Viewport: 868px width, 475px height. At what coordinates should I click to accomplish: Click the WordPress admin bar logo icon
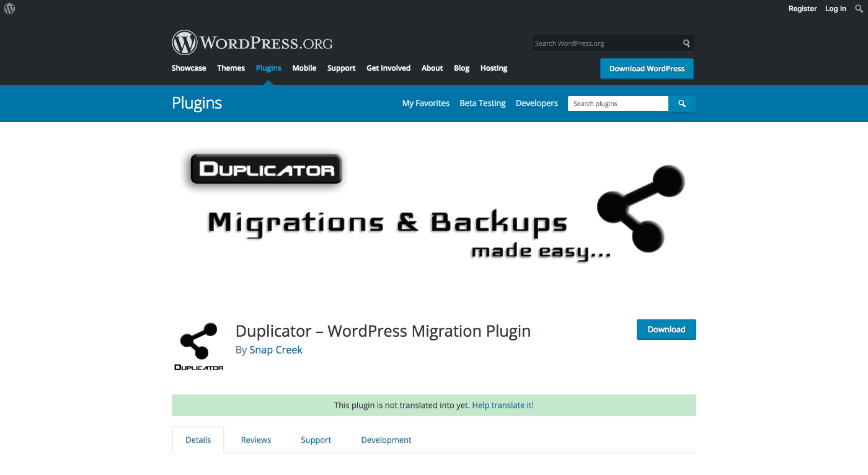[x=9, y=9]
